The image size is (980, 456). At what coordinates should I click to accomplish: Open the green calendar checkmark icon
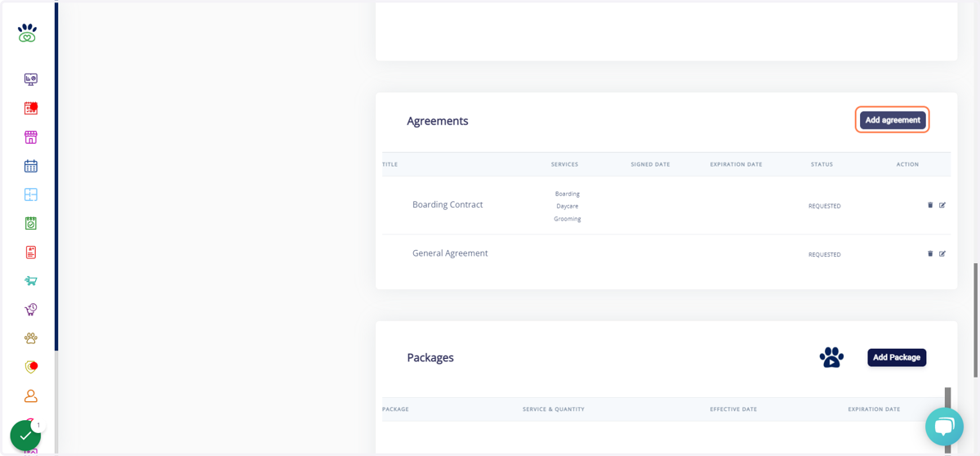(30, 223)
